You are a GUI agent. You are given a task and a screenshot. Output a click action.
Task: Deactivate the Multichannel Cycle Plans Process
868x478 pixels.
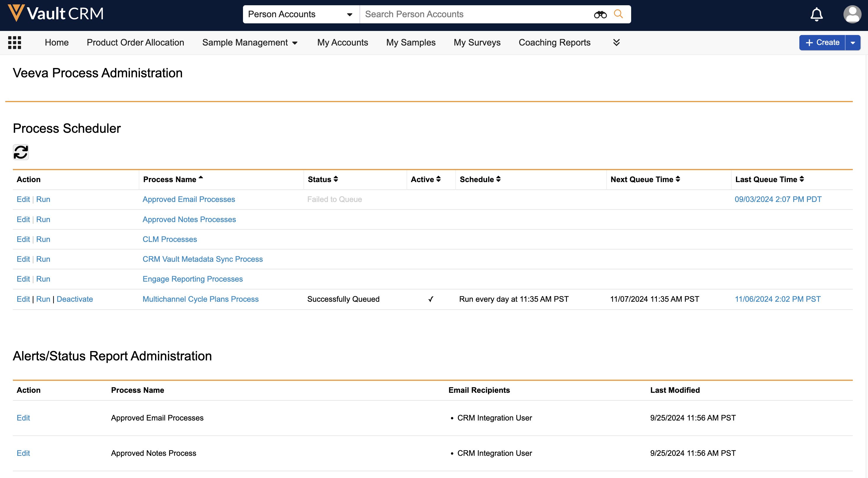click(74, 299)
